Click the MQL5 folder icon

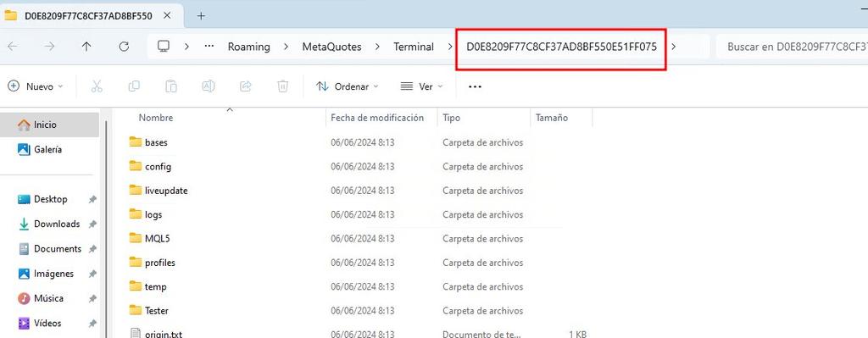pos(136,238)
